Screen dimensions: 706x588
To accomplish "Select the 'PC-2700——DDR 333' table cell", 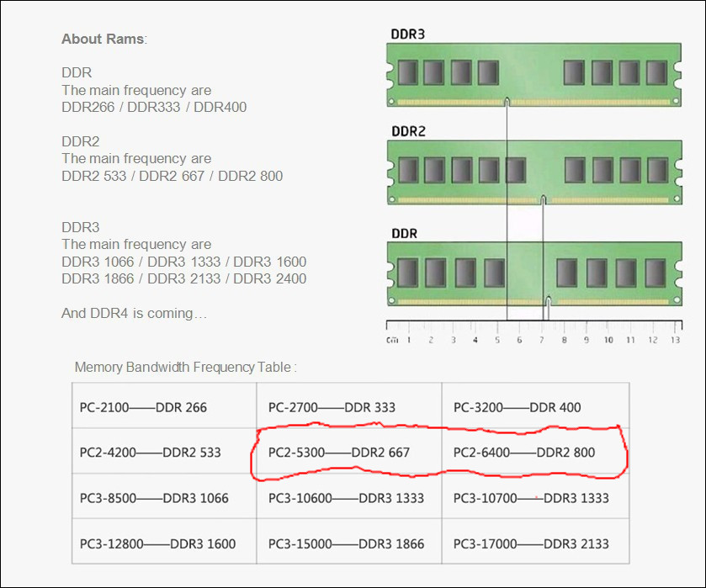I will pos(349,405).
